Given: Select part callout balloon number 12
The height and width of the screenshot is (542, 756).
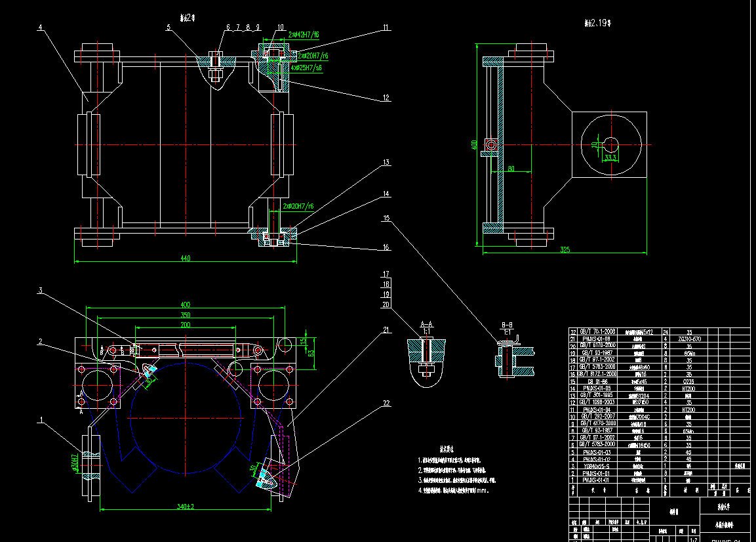Looking at the screenshot, I should click(386, 98).
